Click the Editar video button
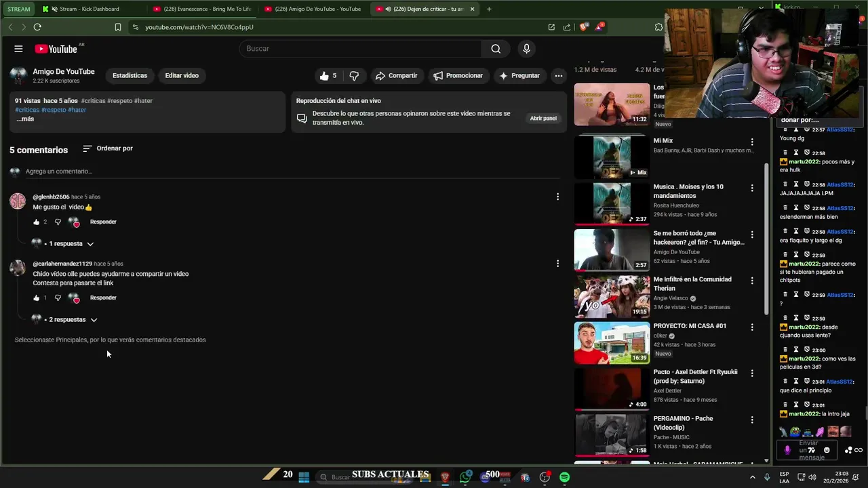 [182, 75]
